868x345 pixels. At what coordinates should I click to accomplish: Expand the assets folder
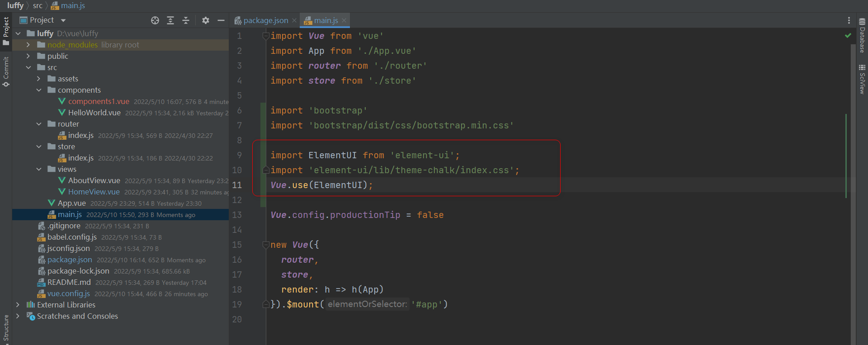click(x=38, y=79)
